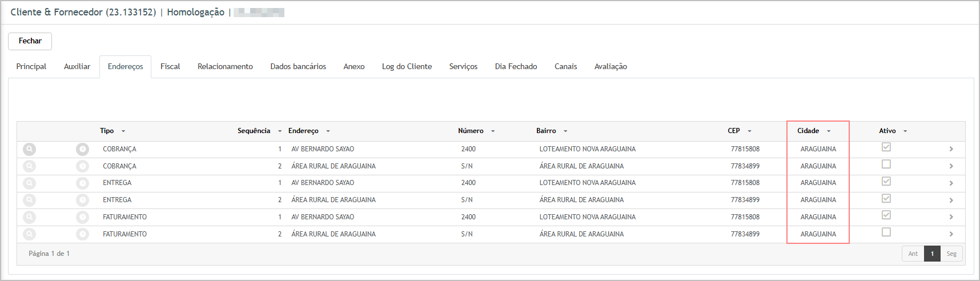This screenshot has height=281, width=980.
Task: Click clock icon on FATURAMENTO sequence 1 row
Action: 83,217
